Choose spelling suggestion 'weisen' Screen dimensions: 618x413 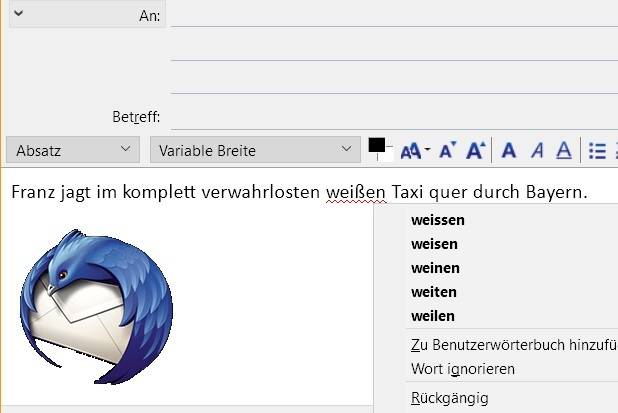click(x=434, y=244)
